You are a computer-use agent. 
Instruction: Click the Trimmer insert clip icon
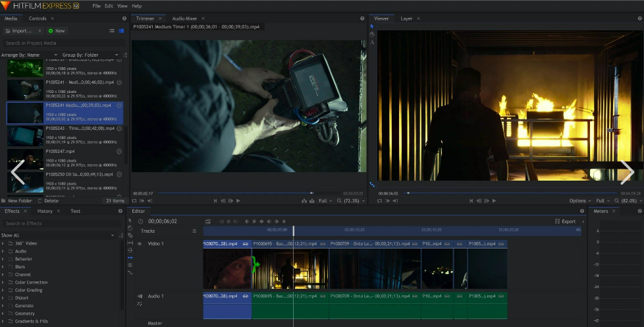pos(304,200)
